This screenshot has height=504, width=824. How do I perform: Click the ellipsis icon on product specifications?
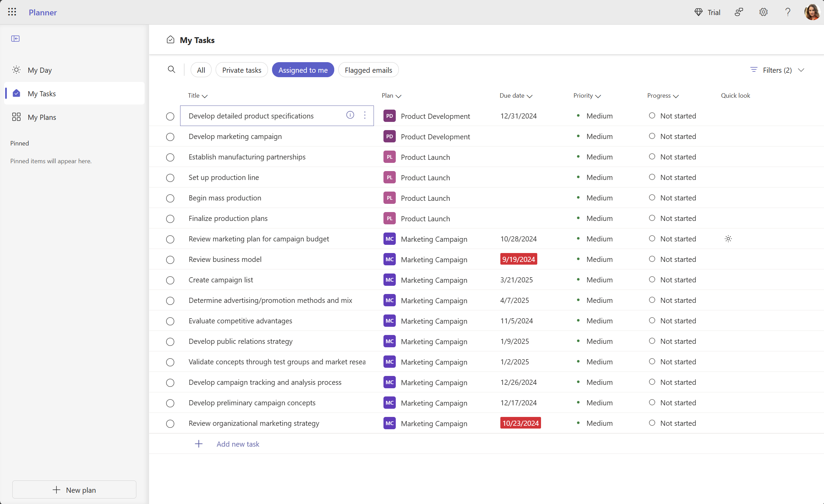coord(365,115)
